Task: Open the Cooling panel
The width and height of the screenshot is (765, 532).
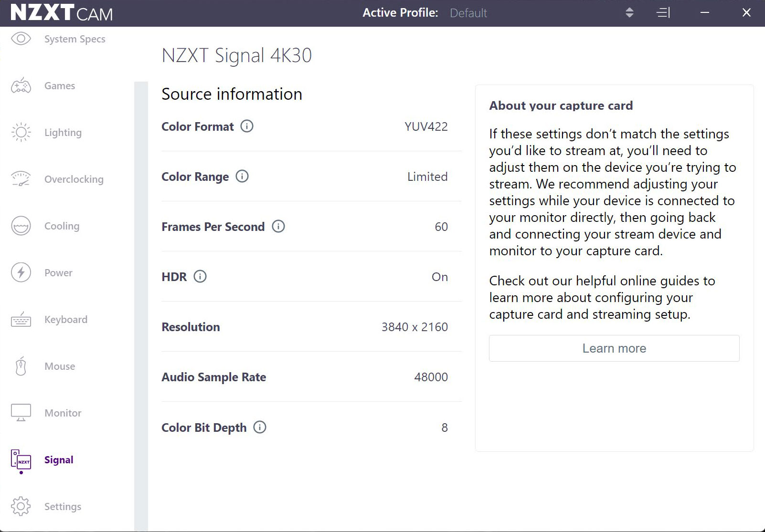Action: [x=21, y=226]
